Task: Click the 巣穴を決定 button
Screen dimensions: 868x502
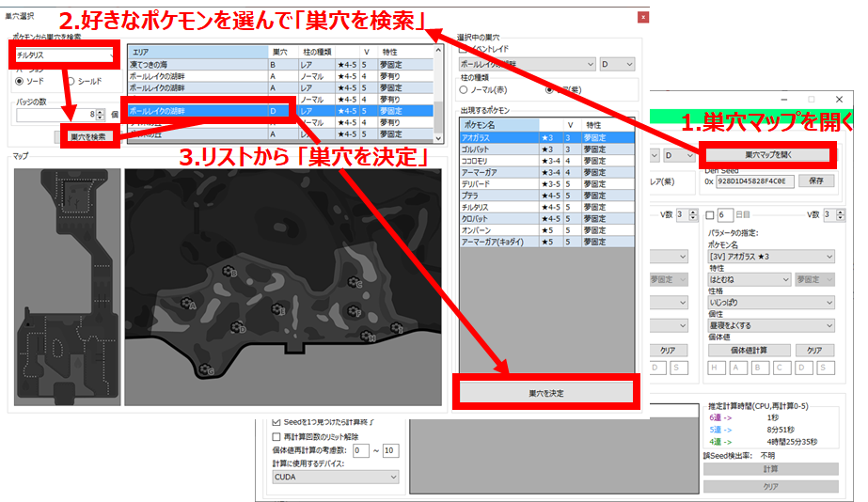Action: coord(545,393)
